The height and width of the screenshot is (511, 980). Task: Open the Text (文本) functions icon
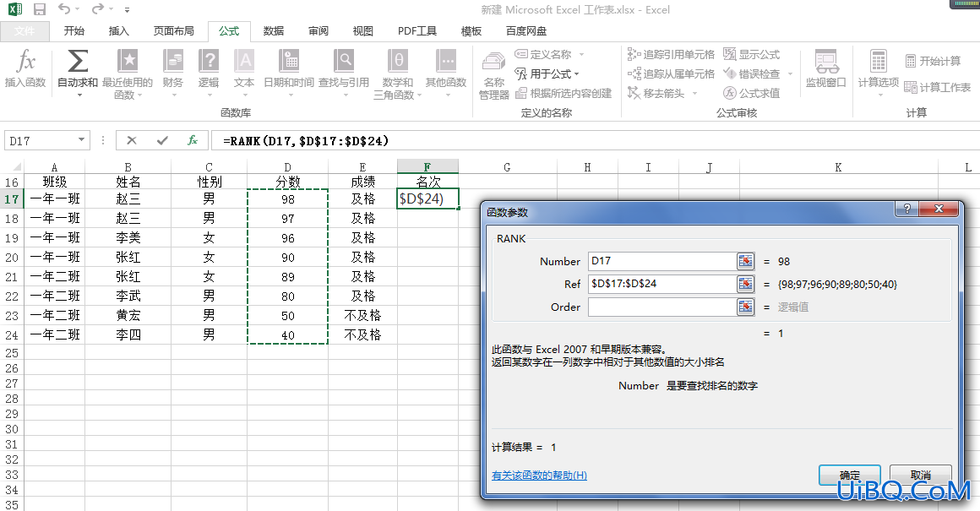244,61
